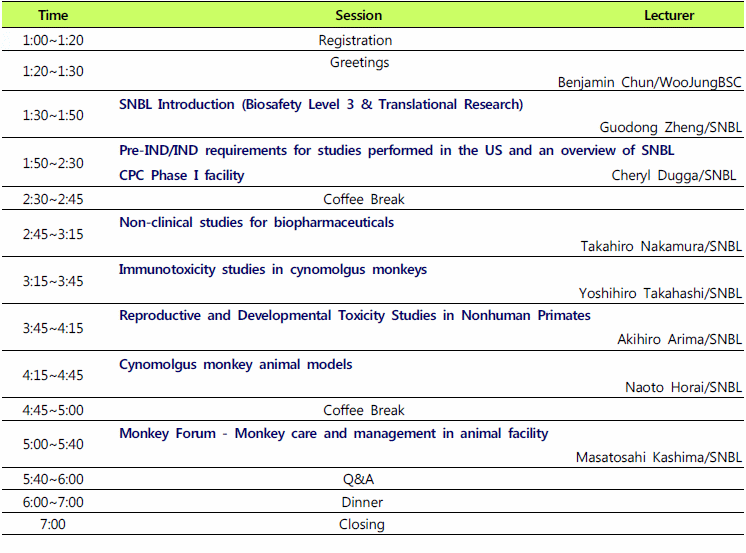Viewport: 746px width, 553px height.
Task: Click 'Immunotoxicity studies in cynomolgus monkeys' title
Action: 273,269
